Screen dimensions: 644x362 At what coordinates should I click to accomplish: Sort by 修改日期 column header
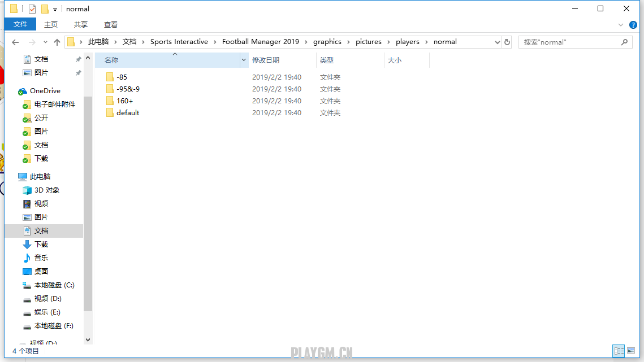(x=266, y=60)
